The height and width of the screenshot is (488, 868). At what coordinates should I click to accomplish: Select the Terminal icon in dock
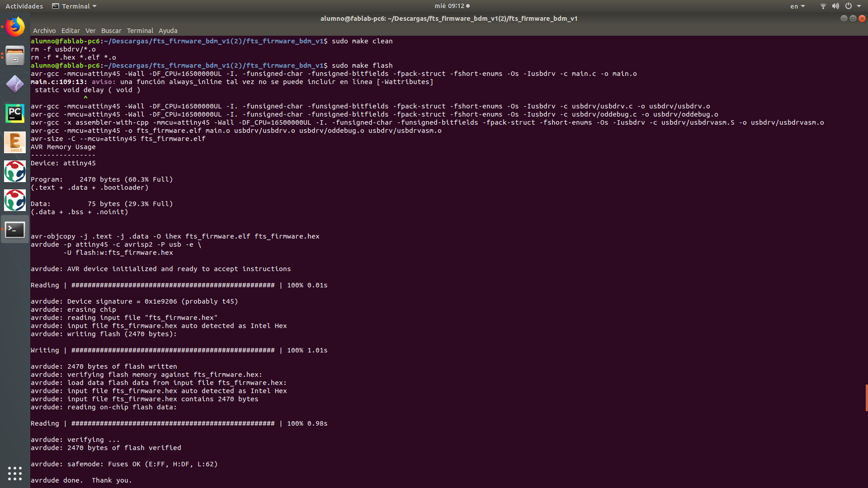point(15,230)
